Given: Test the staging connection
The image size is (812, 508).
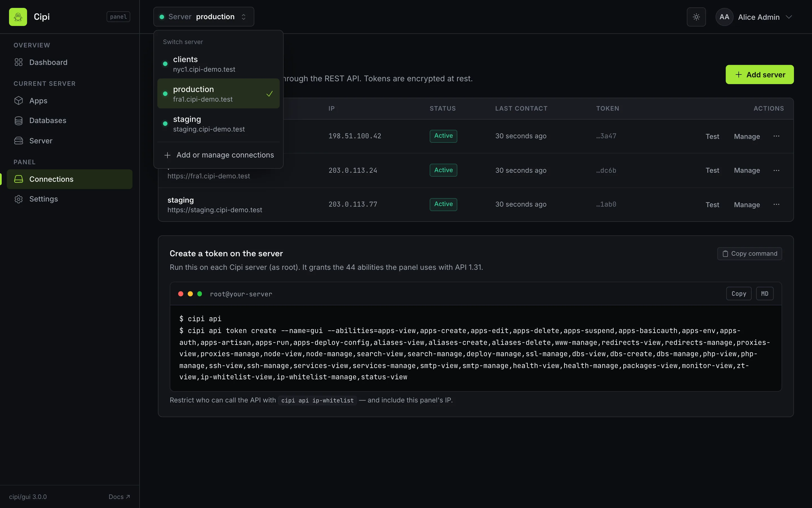Looking at the screenshot, I should (x=712, y=205).
